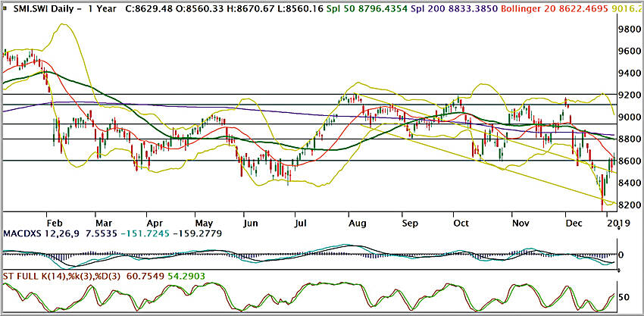Screen dimensions: 644x316
Task: Click the 9200 price axis label
Action: pyautogui.click(x=630, y=95)
